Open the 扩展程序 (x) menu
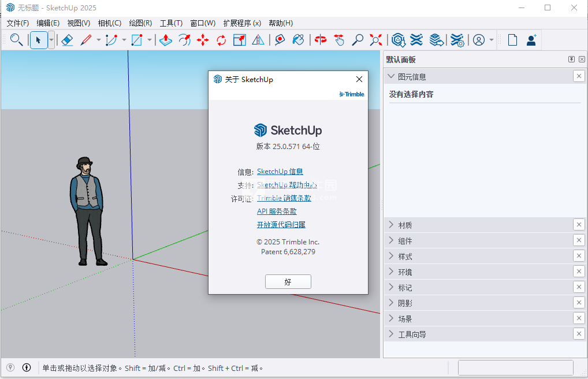 (242, 23)
